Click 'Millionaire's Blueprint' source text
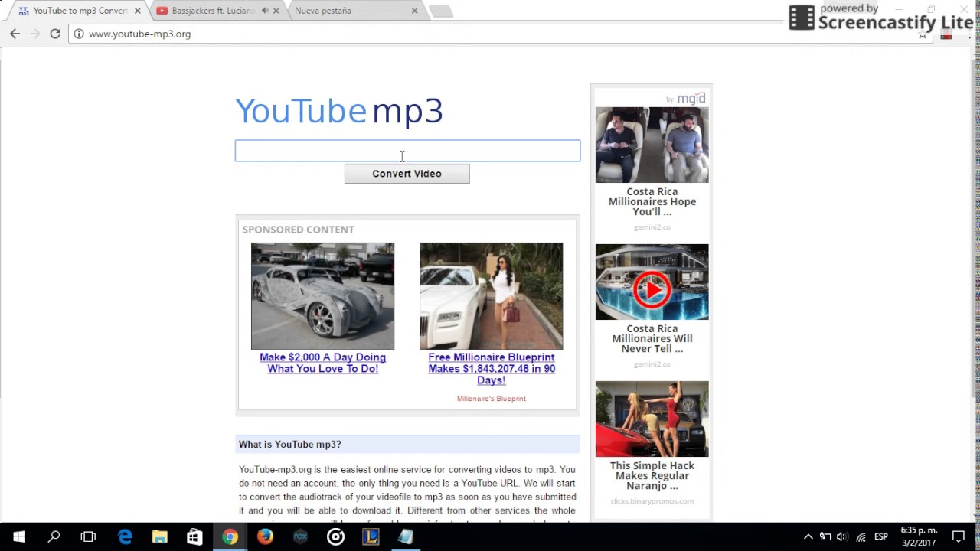 coord(492,399)
